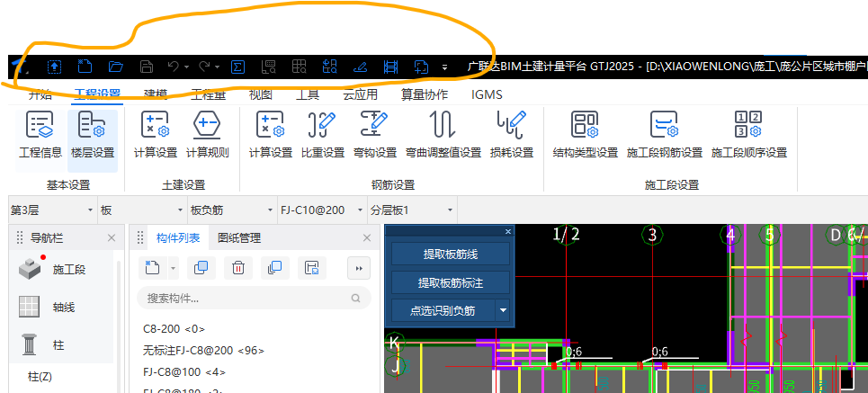The width and height of the screenshot is (868, 393).
Task: Switch to the 云应用 ribbon tab
Action: (x=360, y=94)
